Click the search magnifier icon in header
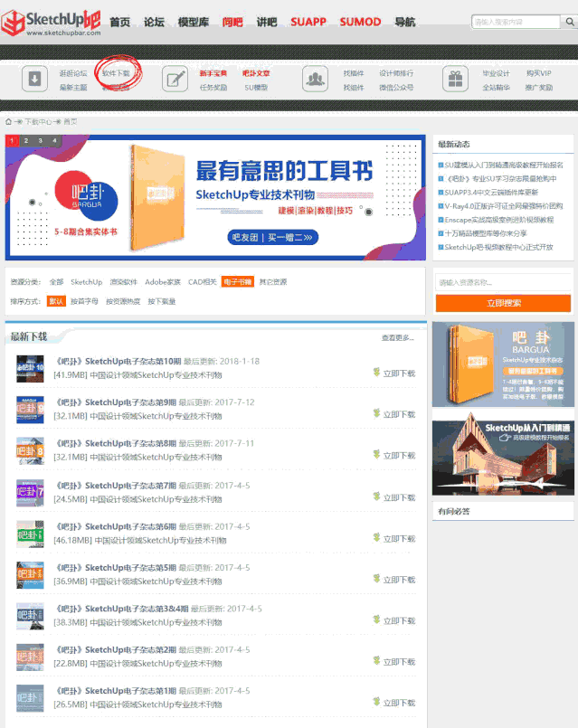This screenshot has width=578, height=728. point(567,22)
